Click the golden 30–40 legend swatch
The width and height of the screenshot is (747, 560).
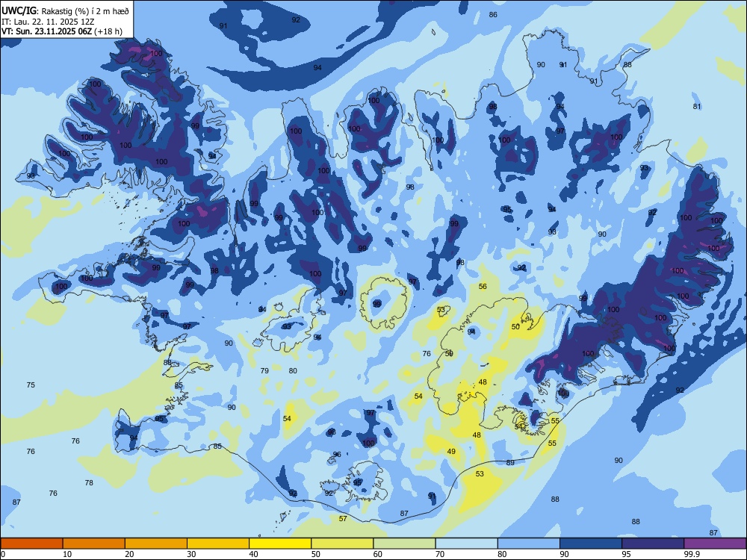pyautogui.click(x=218, y=544)
